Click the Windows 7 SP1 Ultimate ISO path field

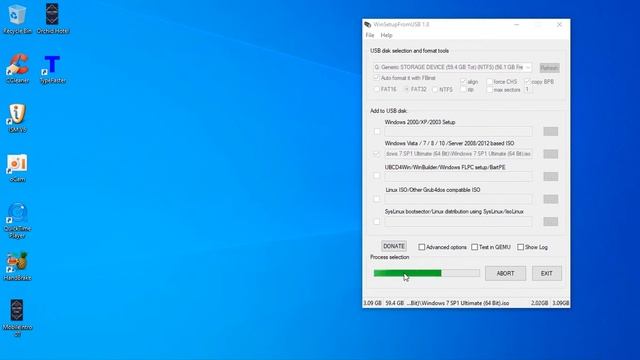(458, 154)
